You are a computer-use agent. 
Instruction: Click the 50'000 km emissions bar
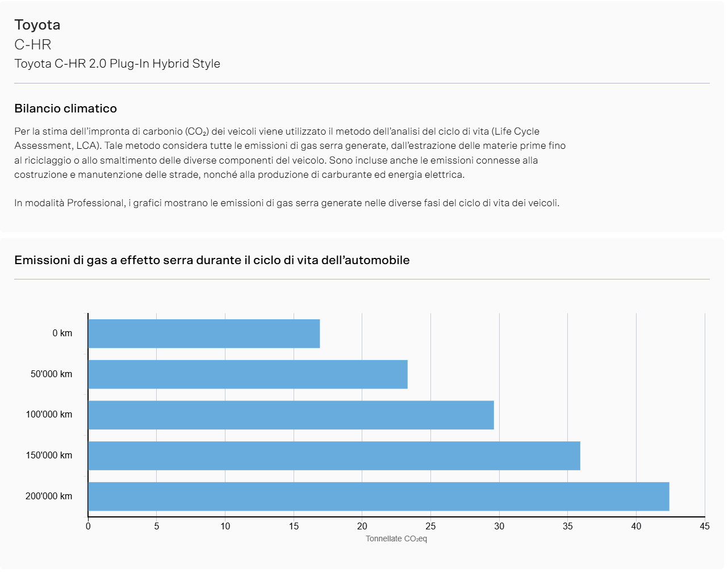(248, 374)
